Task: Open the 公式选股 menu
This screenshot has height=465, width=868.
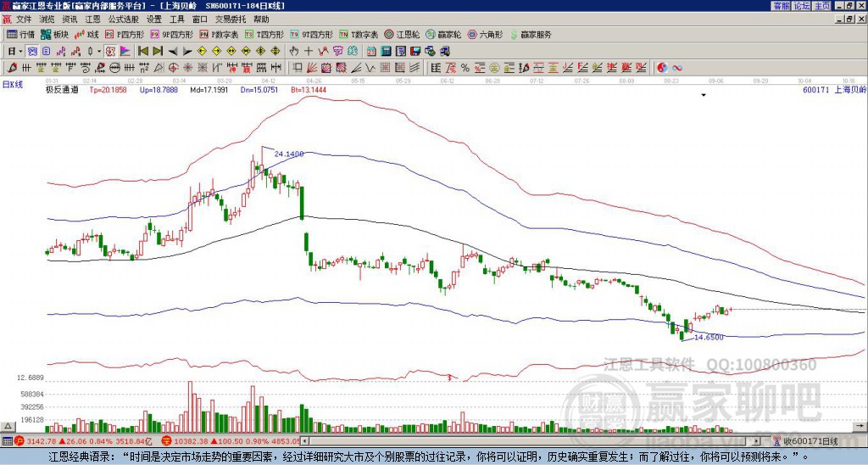Action: click(x=124, y=20)
